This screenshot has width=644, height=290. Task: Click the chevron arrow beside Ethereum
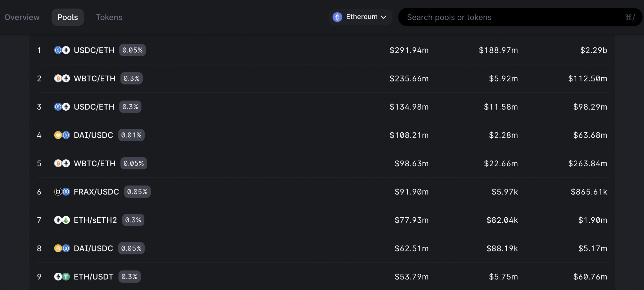click(383, 17)
